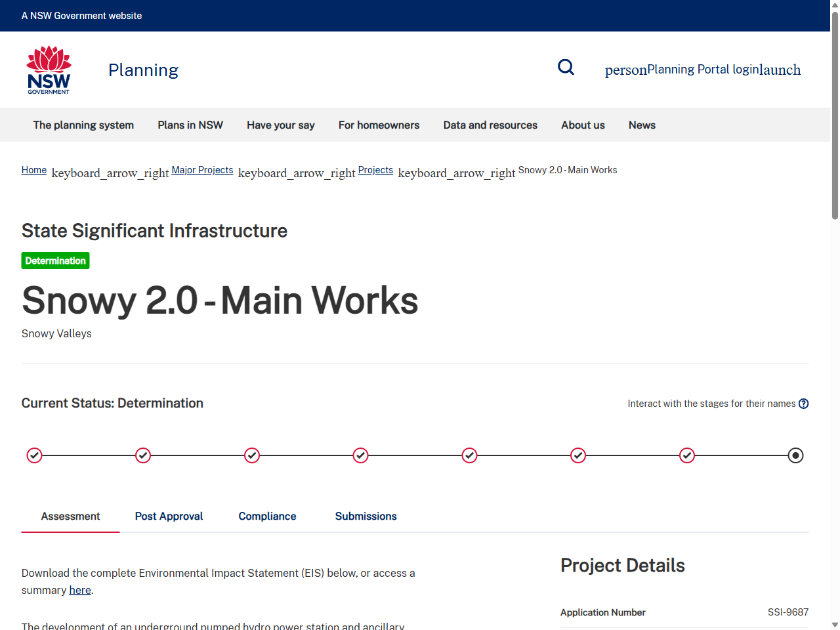Viewport: 840px width, 630px height.
Task: Open the EIS summary 'here' link
Action: [80, 590]
